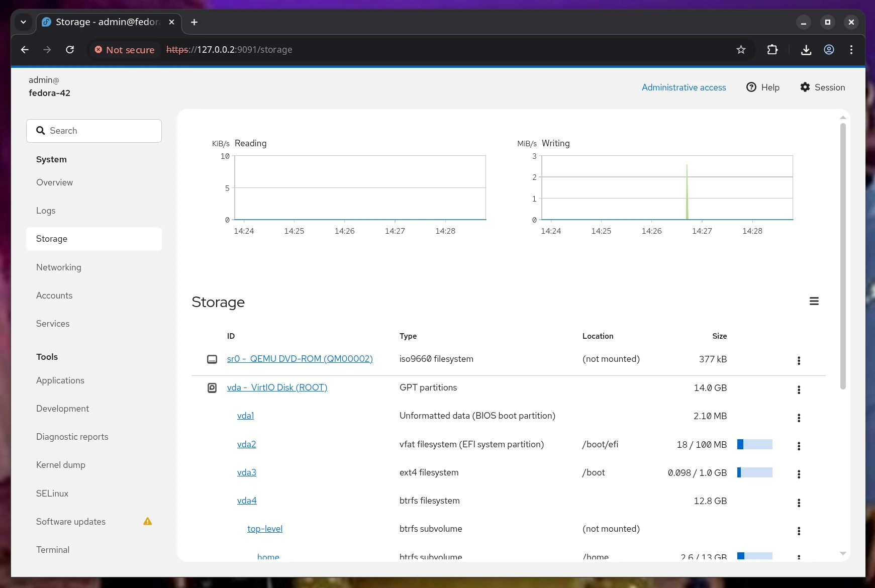Click the warning icon beside Software updates

pos(147,521)
